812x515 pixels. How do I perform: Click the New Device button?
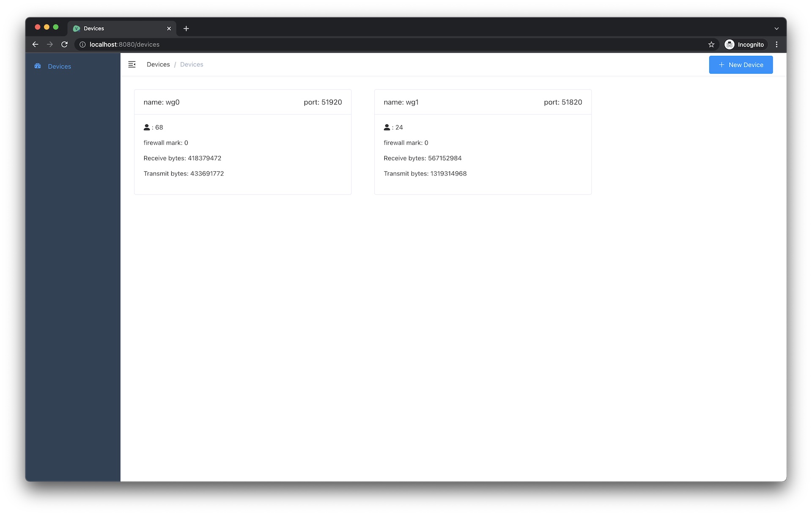(x=741, y=65)
